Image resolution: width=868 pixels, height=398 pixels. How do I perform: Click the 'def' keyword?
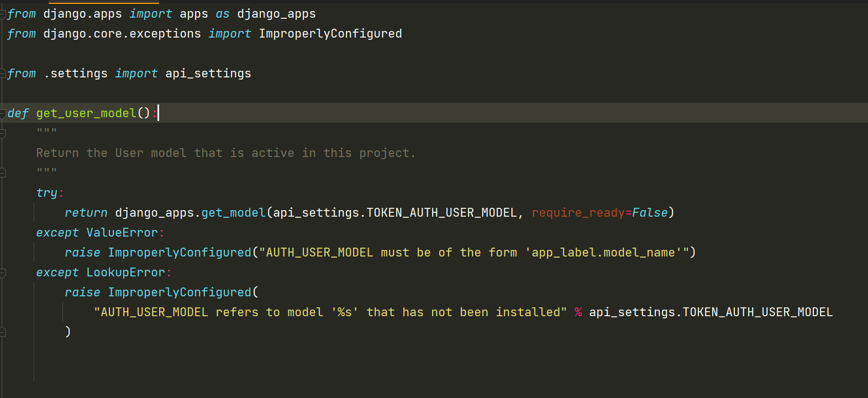click(x=18, y=113)
